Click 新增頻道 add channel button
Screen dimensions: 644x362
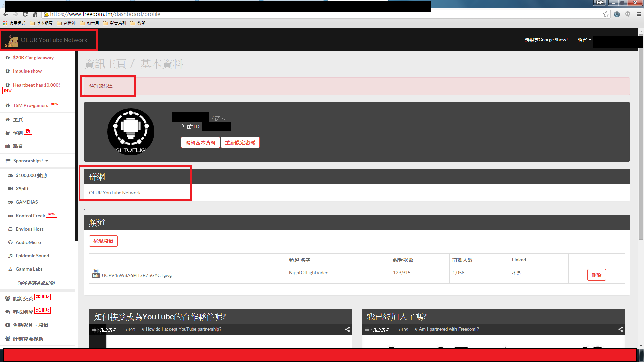click(103, 241)
